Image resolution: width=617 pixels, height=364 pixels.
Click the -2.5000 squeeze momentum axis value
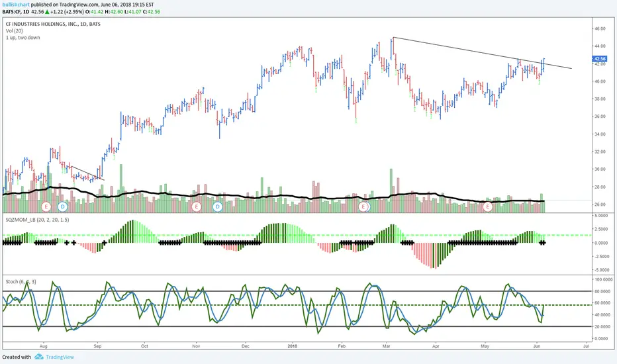pyautogui.click(x=600, y=256)
